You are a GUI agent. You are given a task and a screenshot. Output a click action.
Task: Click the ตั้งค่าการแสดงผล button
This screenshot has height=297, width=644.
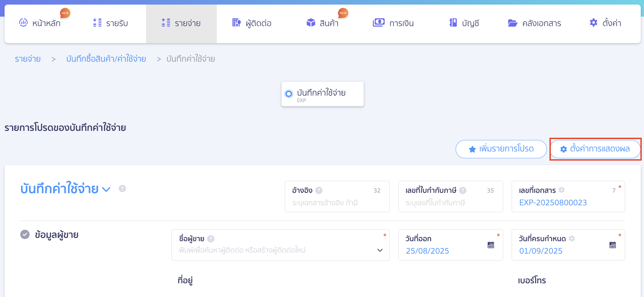coord(595,149)
